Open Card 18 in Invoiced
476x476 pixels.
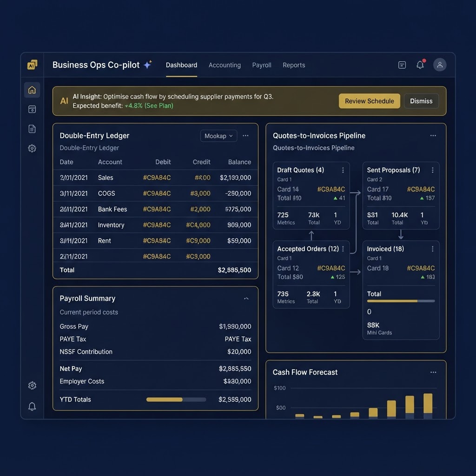tap(377, 268)
